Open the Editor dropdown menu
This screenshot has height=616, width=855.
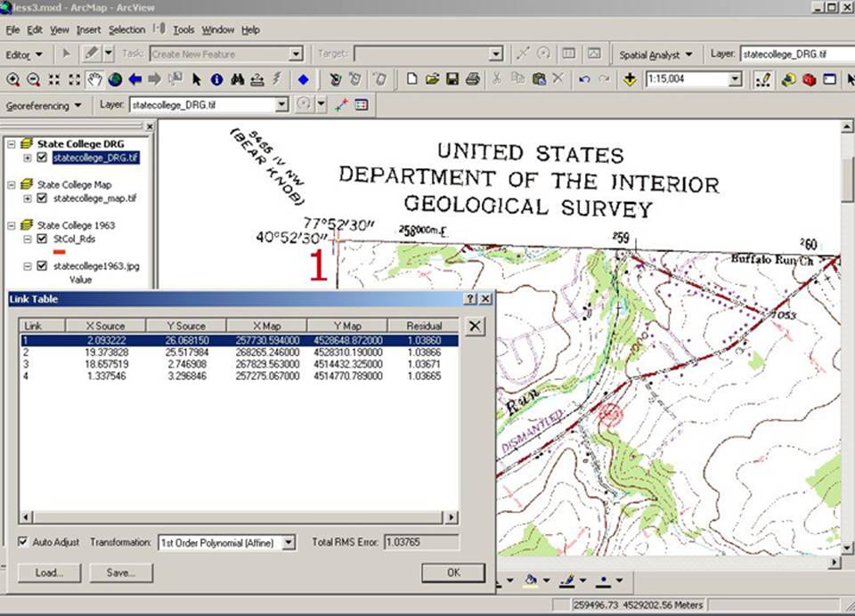click(24, 55)
